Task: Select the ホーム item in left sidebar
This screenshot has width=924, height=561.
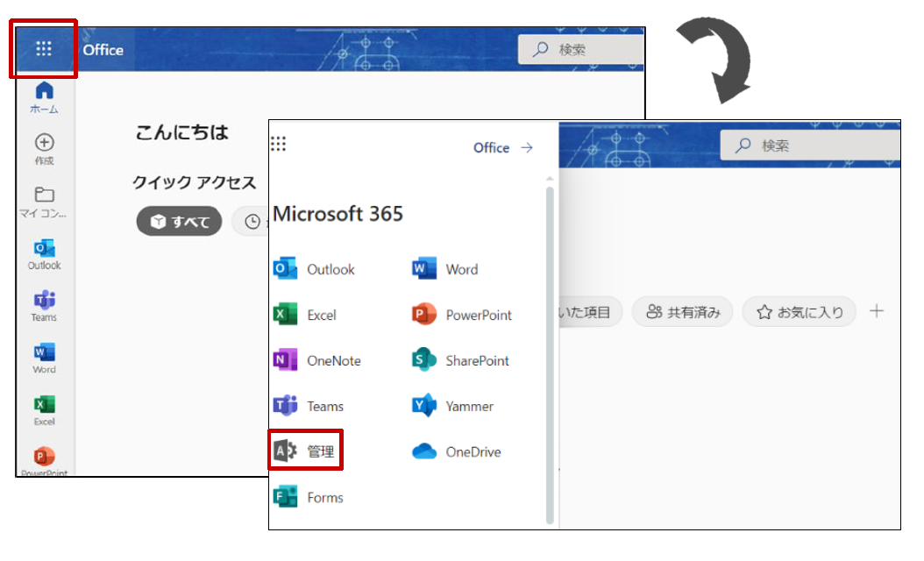Action: click(x=44, y=97)
